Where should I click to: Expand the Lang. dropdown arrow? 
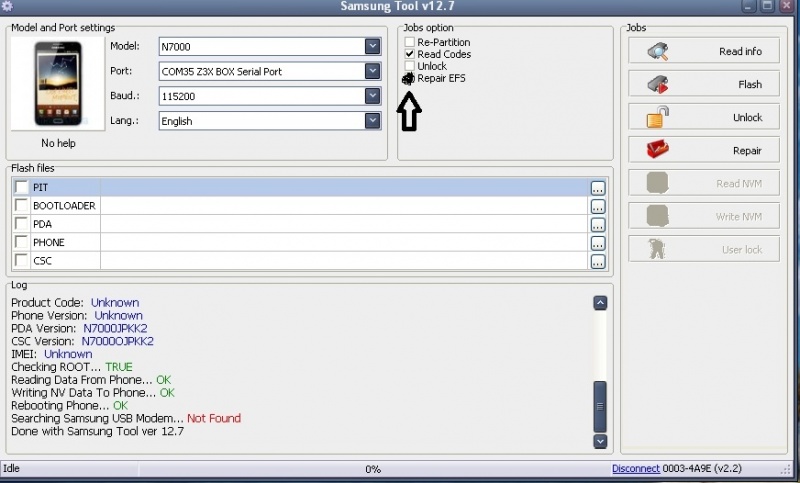tap(372, 121)
